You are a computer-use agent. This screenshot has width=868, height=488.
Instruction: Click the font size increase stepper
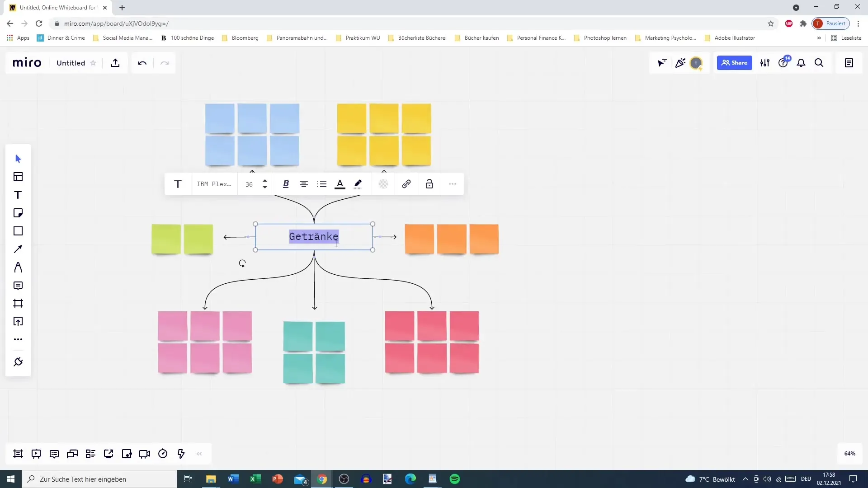pyautogui.click(x=264, y=181)
